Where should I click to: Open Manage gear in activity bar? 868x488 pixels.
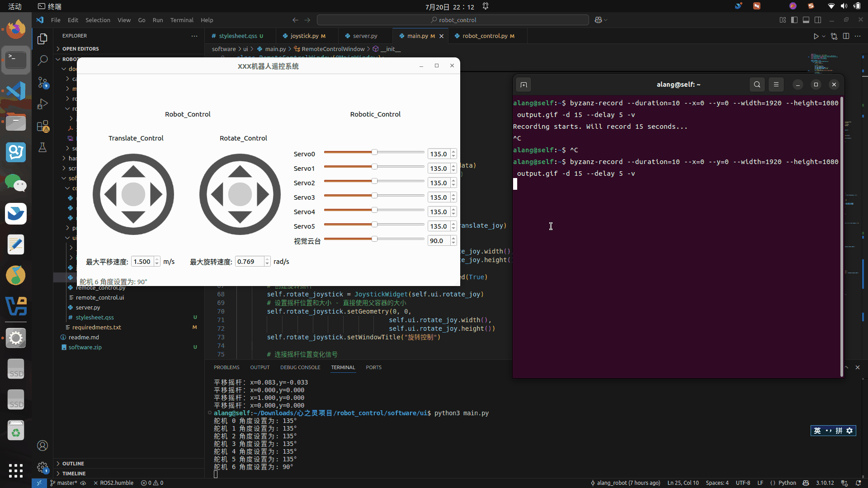coord(42,467)
